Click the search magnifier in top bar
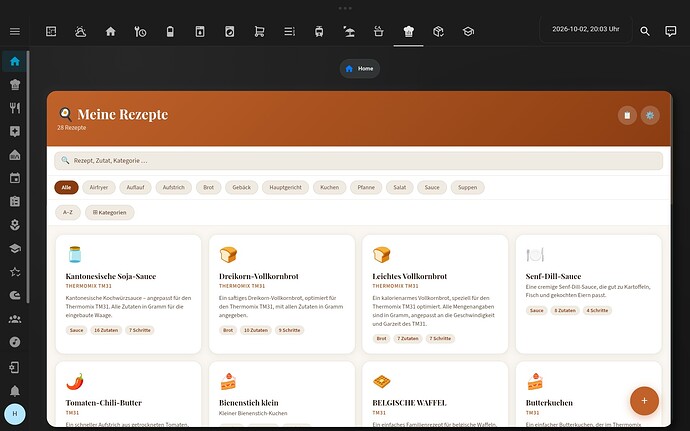Image resolution: width=690 pixels, height=431 pixels. coord(645,31)
